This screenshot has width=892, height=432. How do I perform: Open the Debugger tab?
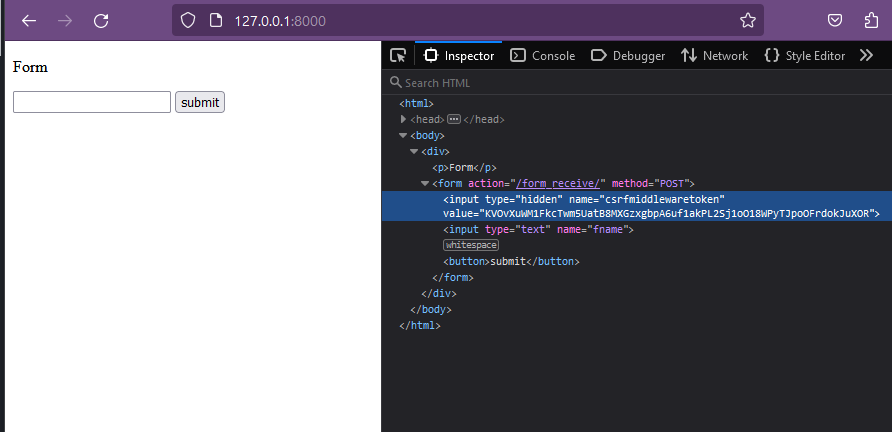point(628,56)
